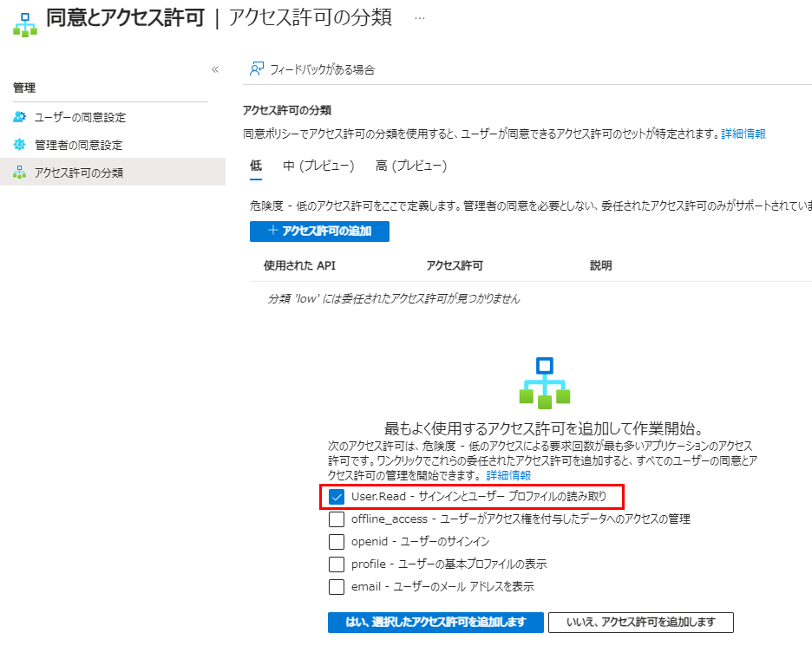Image resolution: width=812 pixels, height=659 pixels.
Task: Click the アクセス許可の分類 sidebar icon
Action: [x=20, y=172]
